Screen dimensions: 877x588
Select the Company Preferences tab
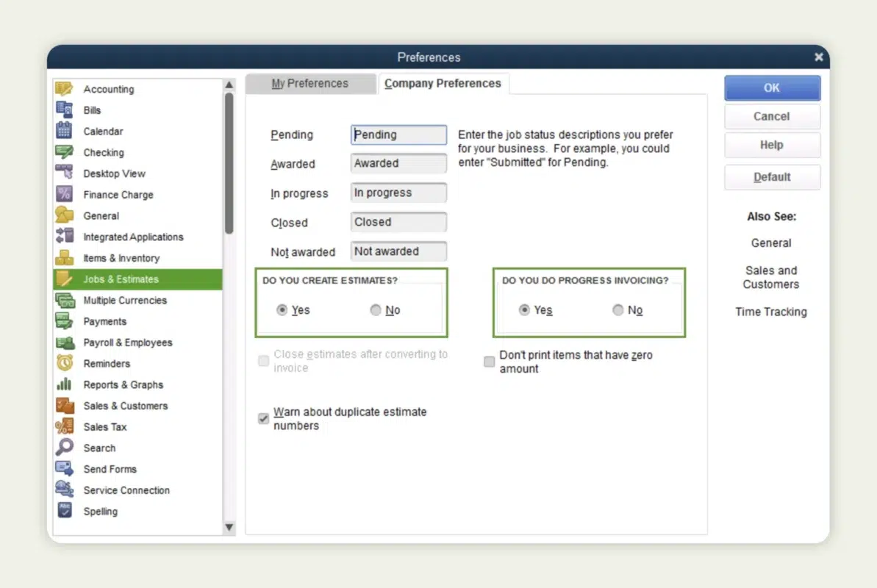[443, 83]
